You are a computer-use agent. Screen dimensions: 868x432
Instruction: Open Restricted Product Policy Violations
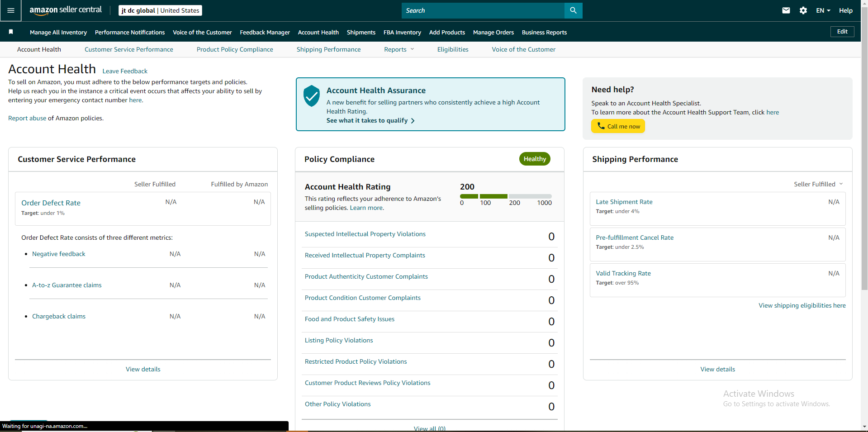[356, 361]
